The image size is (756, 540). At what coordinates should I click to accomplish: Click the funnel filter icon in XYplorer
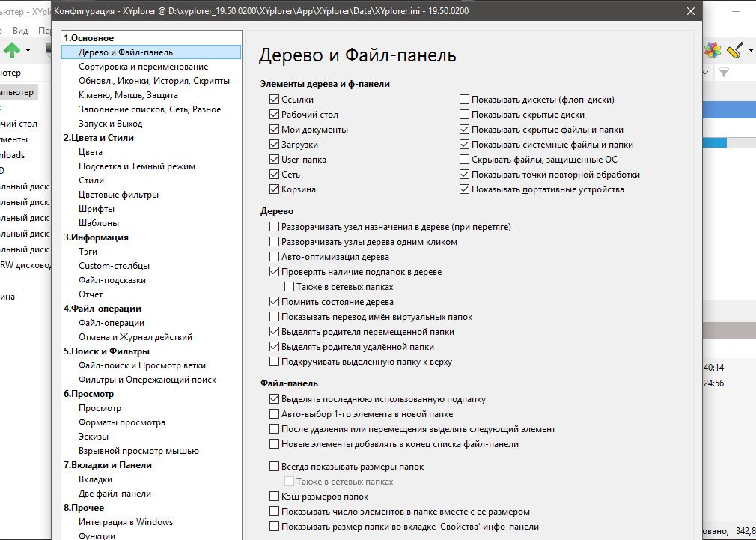[723, 73]
